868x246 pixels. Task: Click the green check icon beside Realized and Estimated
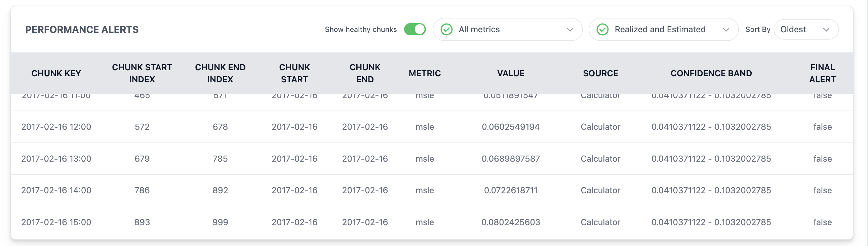602,29
